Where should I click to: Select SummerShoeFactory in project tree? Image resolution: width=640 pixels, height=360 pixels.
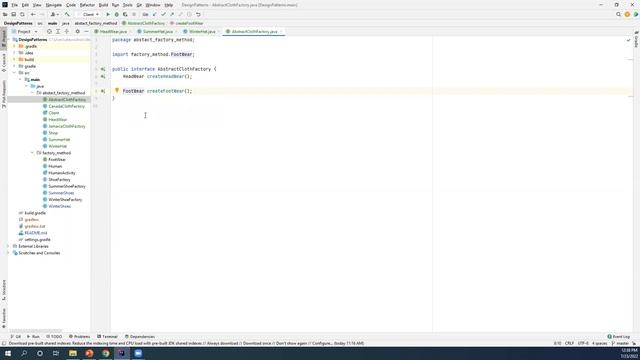[x=67, y=186]
